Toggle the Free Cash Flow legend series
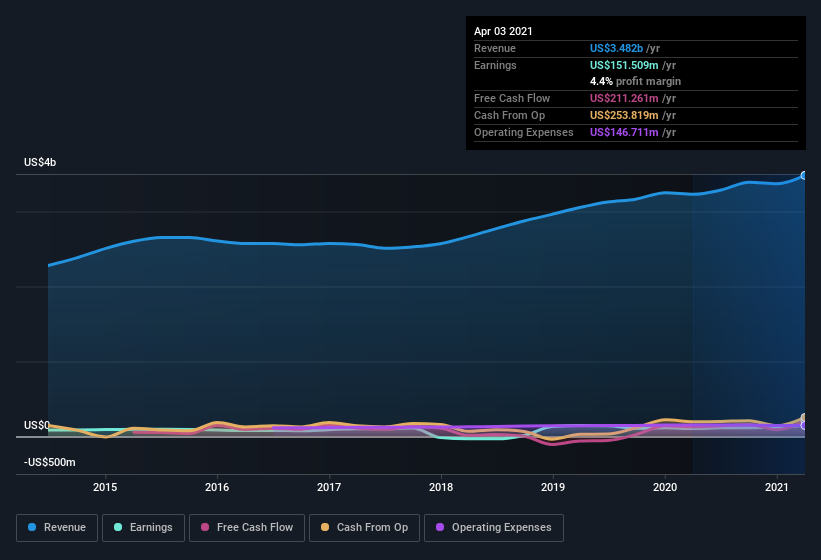Viewport: 821px width, 560px height. click(x=247, y=528)
